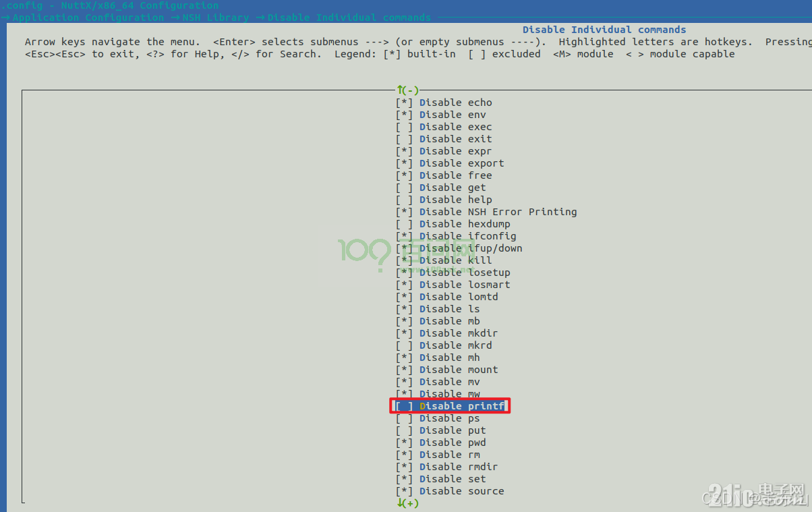Viewport: 812px width, 512px height.
Task: Toggle the Disable rmdir option
Action: 447,467
